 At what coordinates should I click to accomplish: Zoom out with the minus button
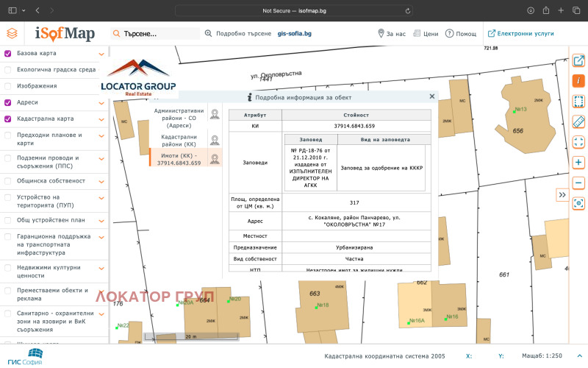click(578, 183)
